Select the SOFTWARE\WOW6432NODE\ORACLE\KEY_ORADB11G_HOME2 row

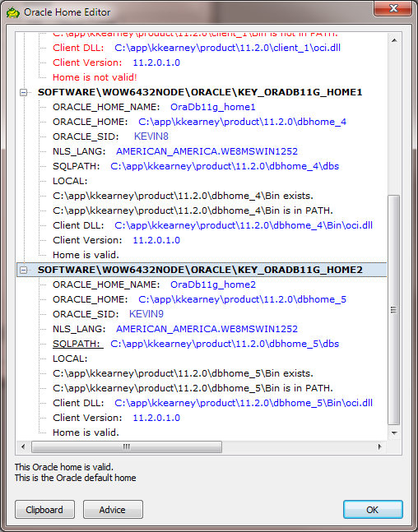pyautogui.click(x=200, y=270)
